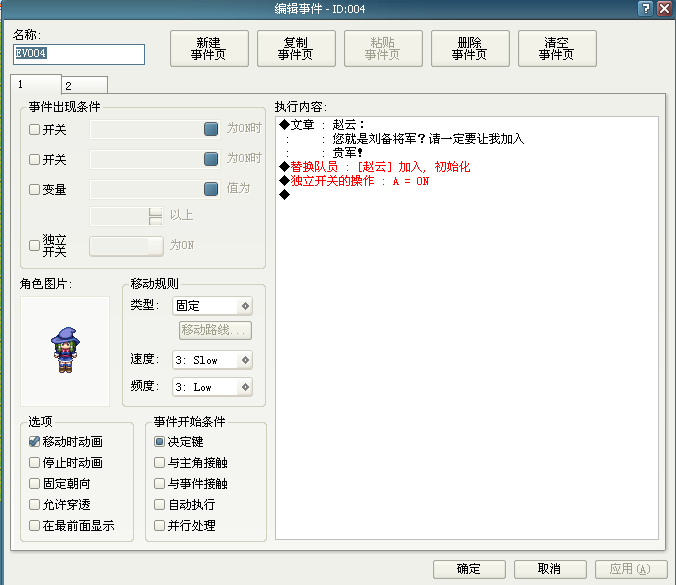The image size is (676, 585).
Task: Check the 允许穿透 option
Action: 34,504
